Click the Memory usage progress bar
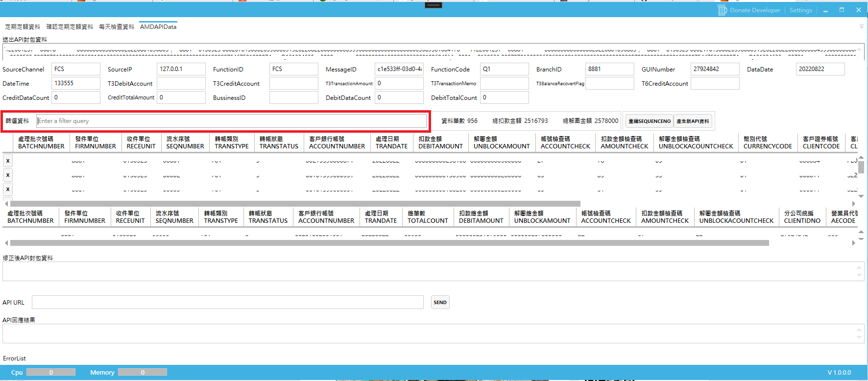Screen dimensions: 868x381 [143, 372]
